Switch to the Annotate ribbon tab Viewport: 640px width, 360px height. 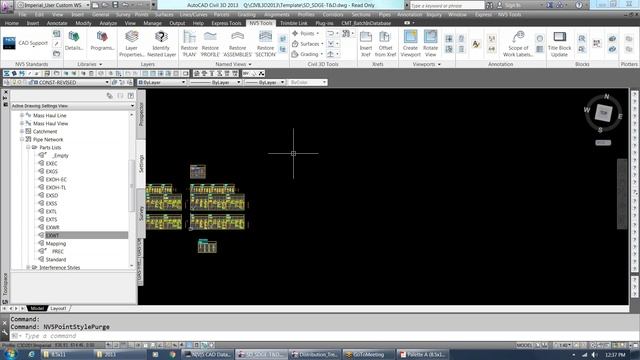57,23
